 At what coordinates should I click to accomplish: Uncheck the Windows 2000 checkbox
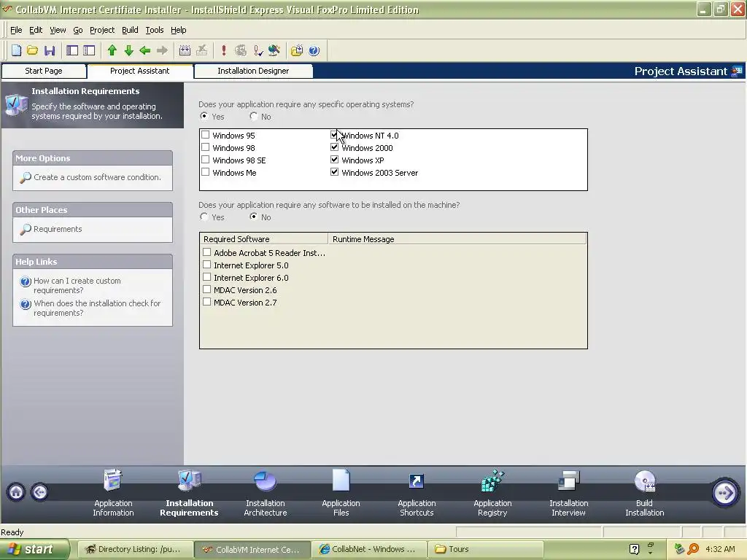pyautogui.click(x=334, y=147)
